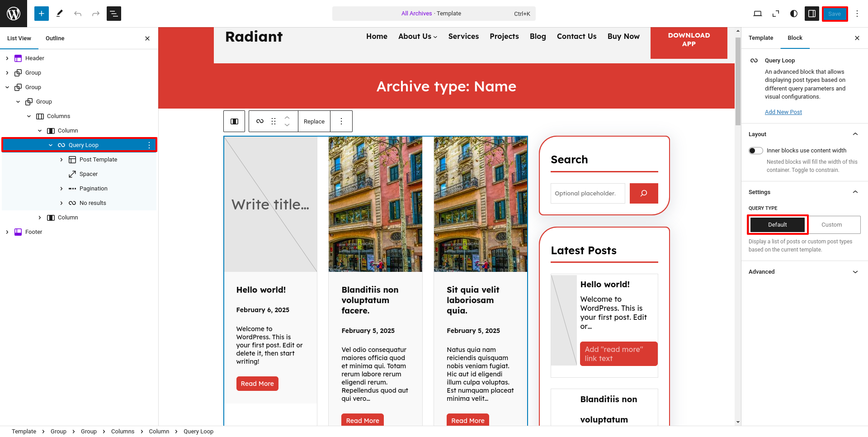The image size is (868, 437).
Task: Click the search submit magnifier button
Action: (644, 193)
